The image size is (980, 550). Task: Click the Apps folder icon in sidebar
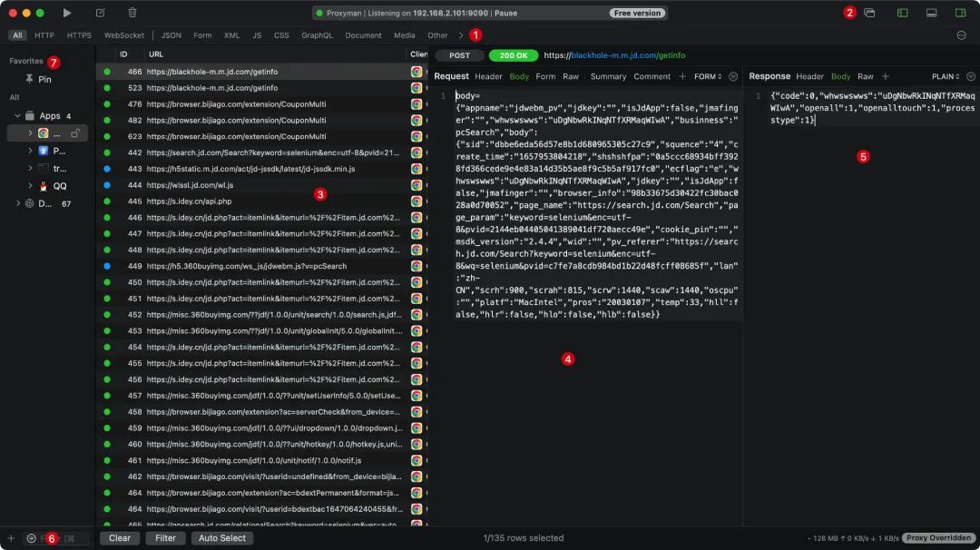[x=29, y=115]
